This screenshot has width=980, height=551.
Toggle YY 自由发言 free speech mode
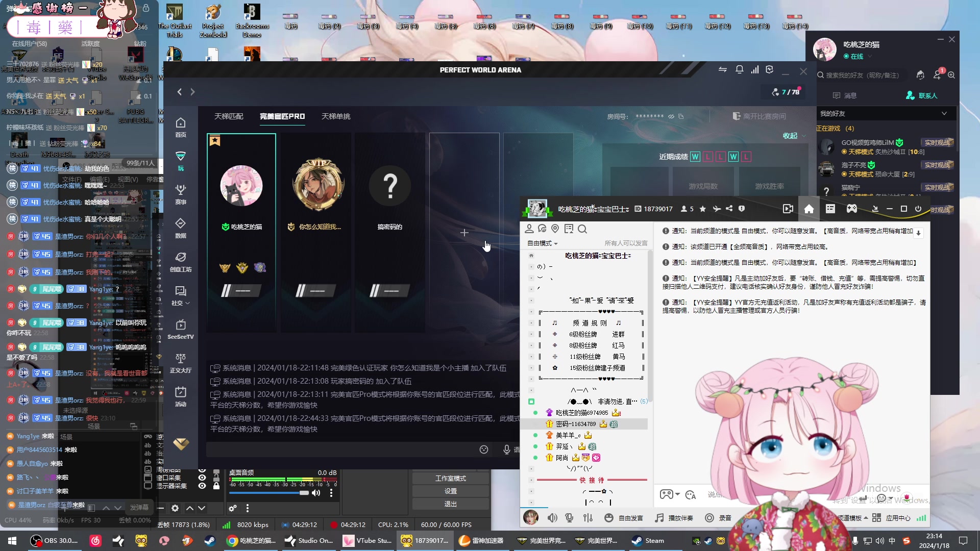coord(623,518)
